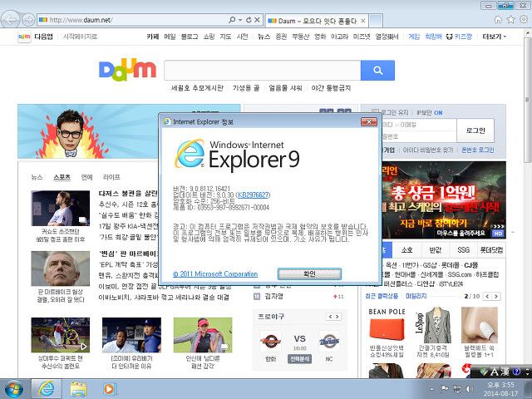This screenshot has height=399, width=532.
Task: Click the IE Forward arrow button
Action: [x=28, y=20]
